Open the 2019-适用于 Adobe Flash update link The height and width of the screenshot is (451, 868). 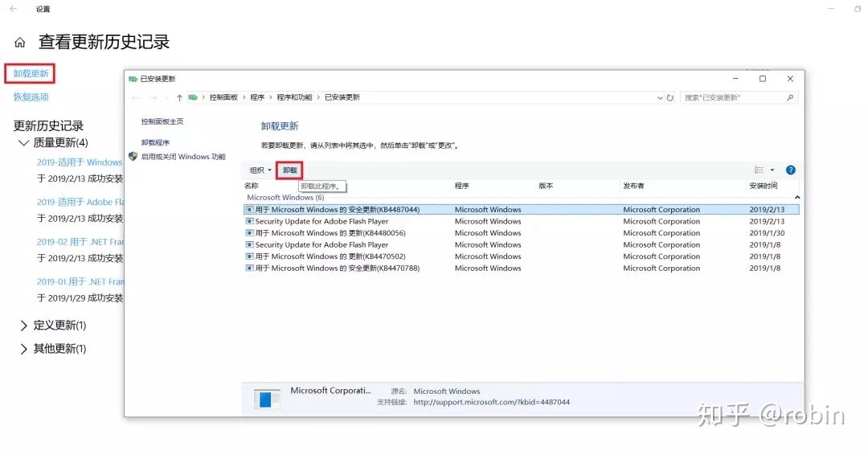(80, 203)
